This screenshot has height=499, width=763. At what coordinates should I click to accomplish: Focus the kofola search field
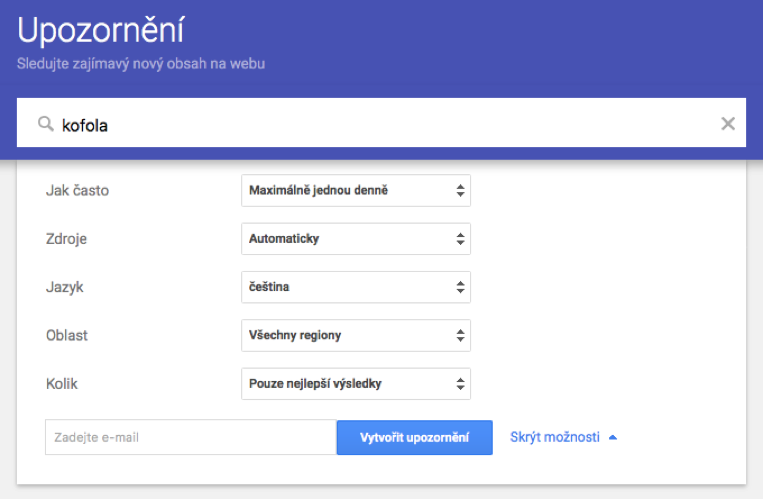click(380, 124)
